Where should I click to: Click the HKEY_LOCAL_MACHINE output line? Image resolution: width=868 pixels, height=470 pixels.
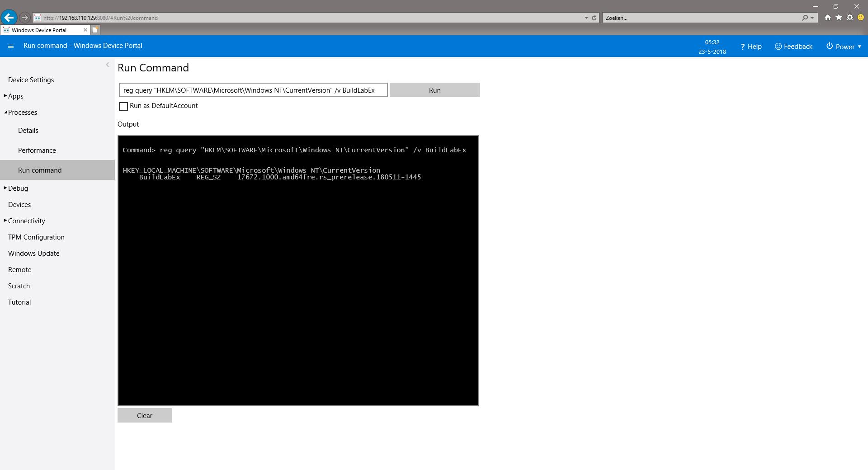(x=251, y=170)
